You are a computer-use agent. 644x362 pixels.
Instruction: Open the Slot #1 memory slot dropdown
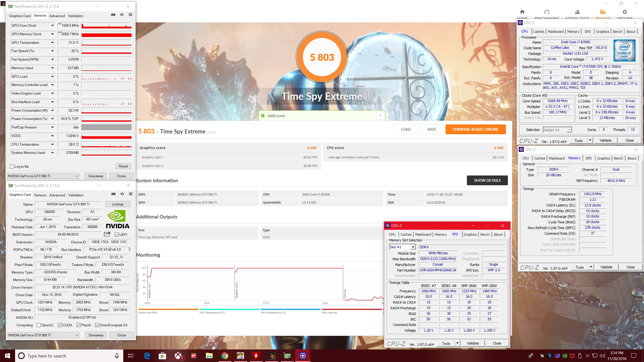point(402,247)
